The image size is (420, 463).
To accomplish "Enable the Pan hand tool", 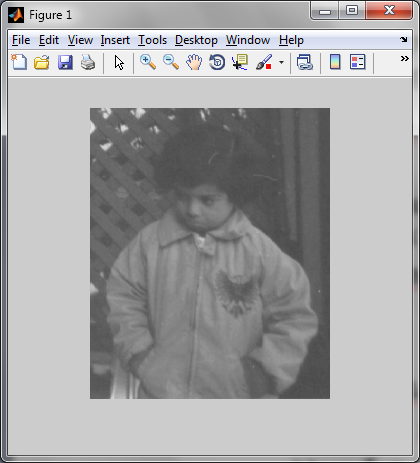I will 194,62.
